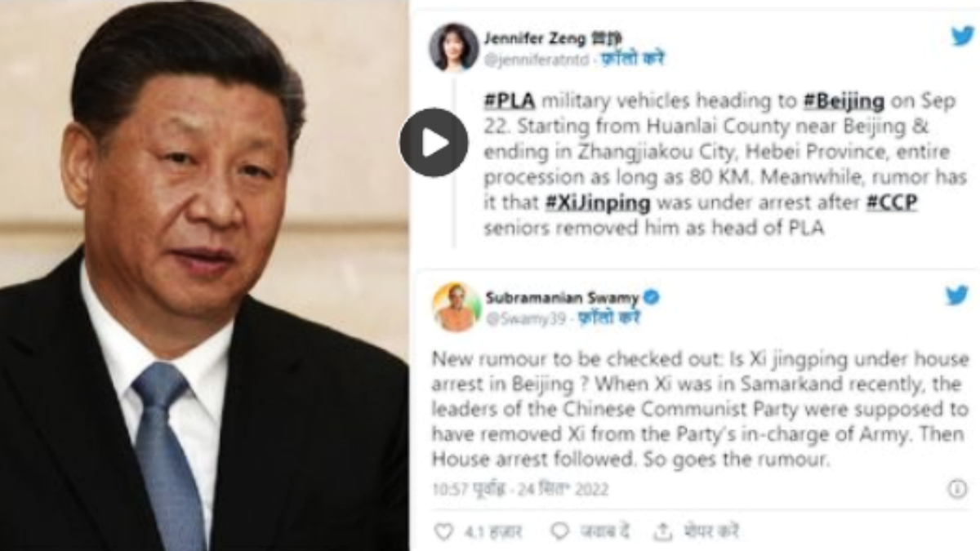
Task: Open the #CCP hashtag link
Action: click(892, 202)
